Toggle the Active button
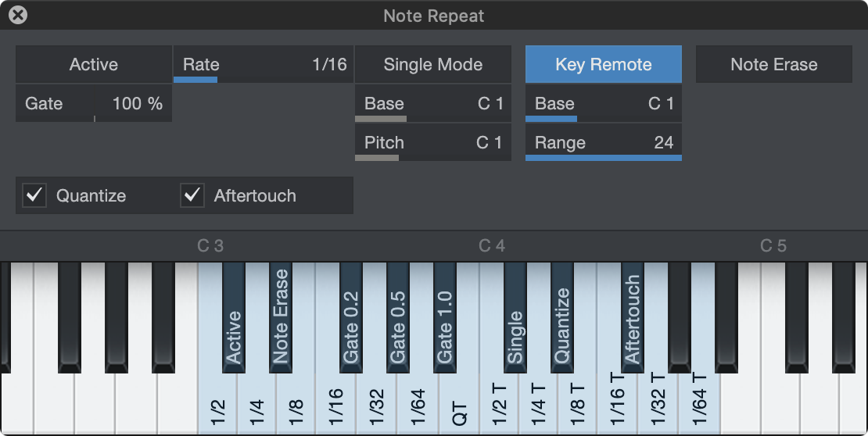 pos(94,64)
